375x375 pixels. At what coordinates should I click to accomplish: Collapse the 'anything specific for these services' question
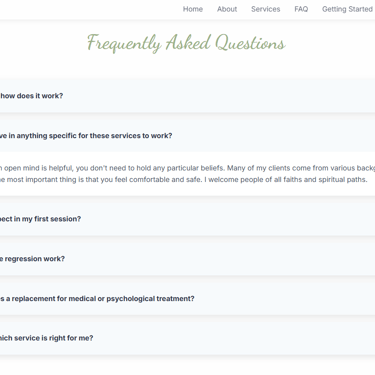click(x=187, y=136)
